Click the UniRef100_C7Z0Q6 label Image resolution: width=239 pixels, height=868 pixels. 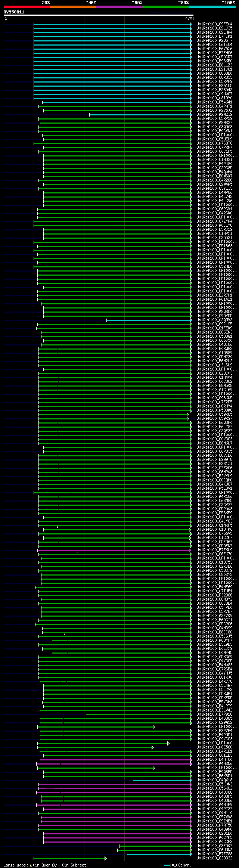214,468
